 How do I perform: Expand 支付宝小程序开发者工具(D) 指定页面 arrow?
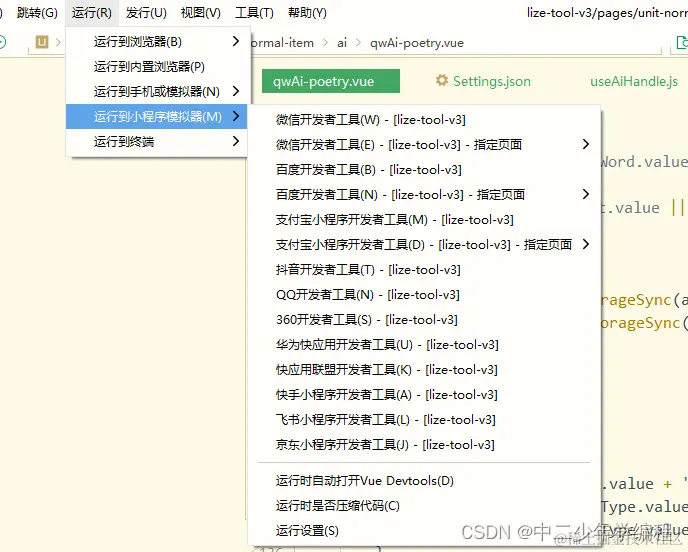pos(586,244)
